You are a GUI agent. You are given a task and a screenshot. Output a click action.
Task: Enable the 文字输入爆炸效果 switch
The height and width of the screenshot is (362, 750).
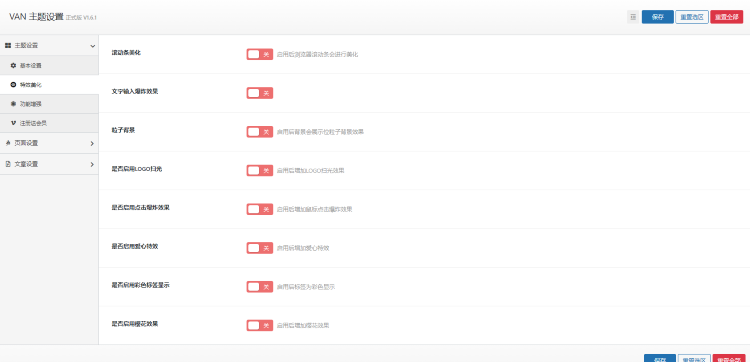[260, 93]
